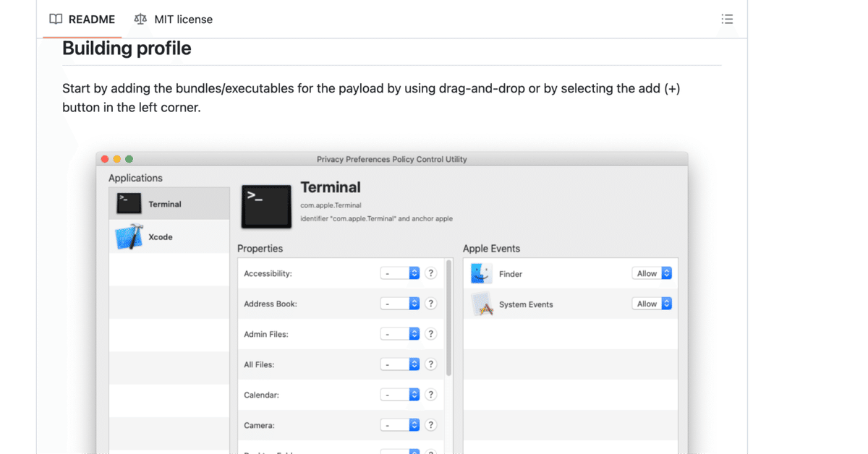Click the MIT license scales icon
Image resolution: width=868 pixels, height=454 pixels.
click(x=140, y=20)
